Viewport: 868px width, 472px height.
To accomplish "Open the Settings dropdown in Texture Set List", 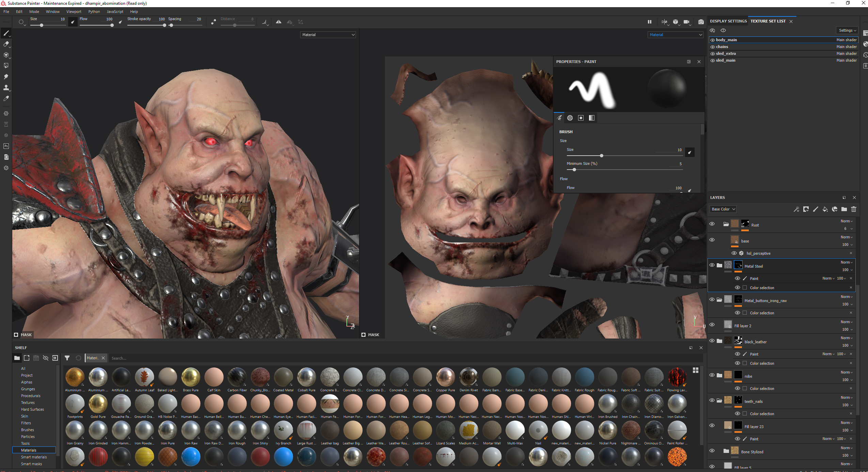I will [847, 30].
